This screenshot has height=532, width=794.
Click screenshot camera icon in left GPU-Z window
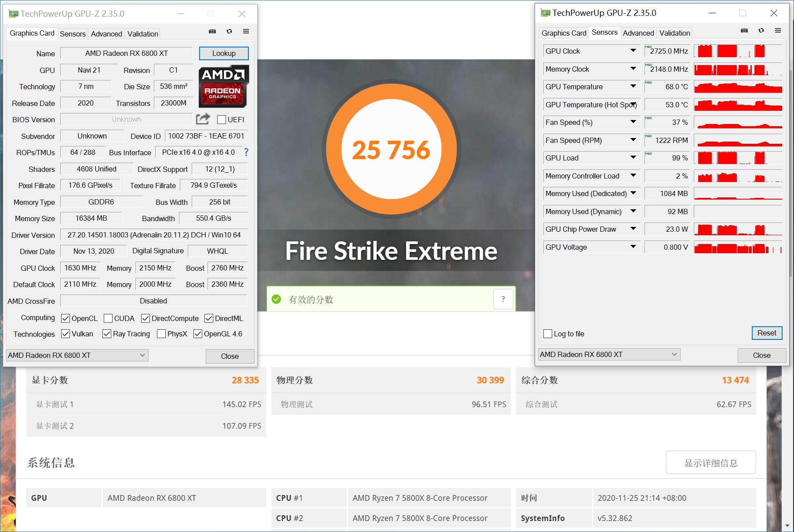(x=212, y=31)
